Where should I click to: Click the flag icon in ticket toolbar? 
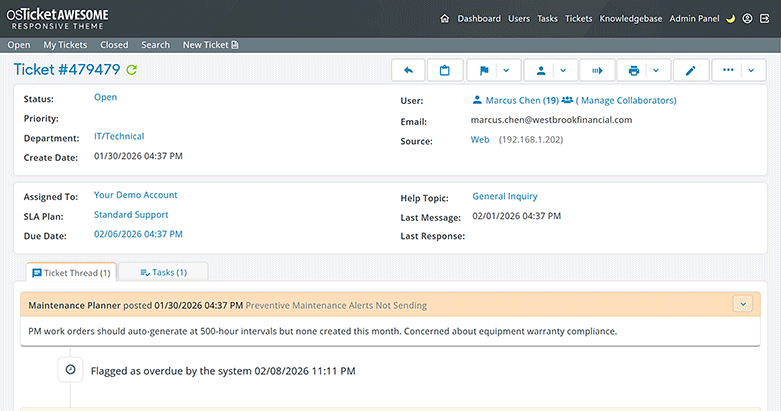pyautogui.click(x=483, y=71)
